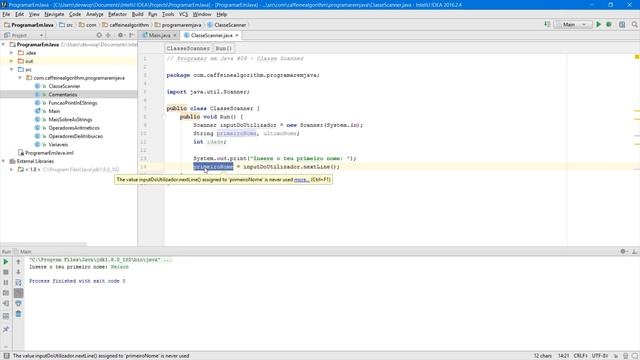Pause output icon in Run panel
This screenshot has width=640, height=360.
[x=6, y=282]
